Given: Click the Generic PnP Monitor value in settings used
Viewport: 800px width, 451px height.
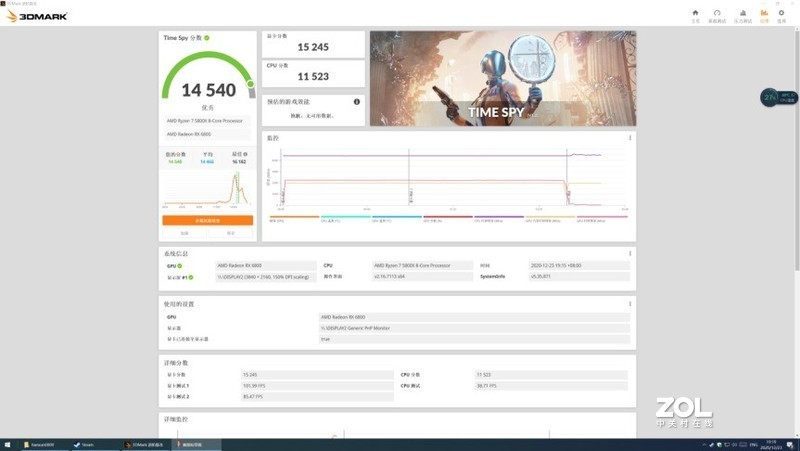Looking at the screenshot, I should (x=474, y=329).
